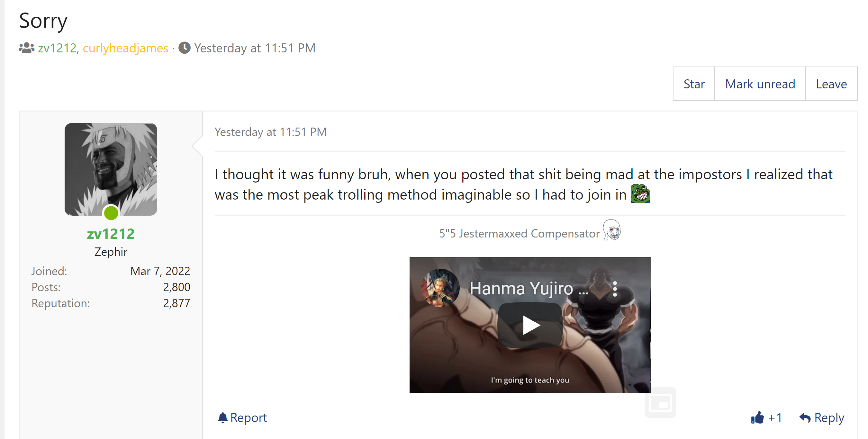Star this conversation
Image resolution: width=868 pixels, height=439 pixels.
[x=694, y=84]
